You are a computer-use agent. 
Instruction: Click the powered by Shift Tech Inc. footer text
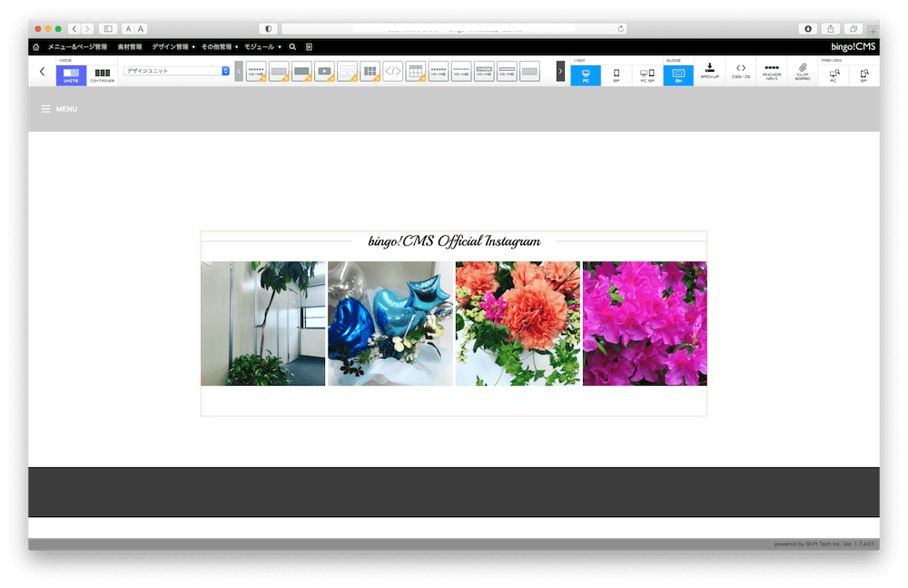pos(824,544)
